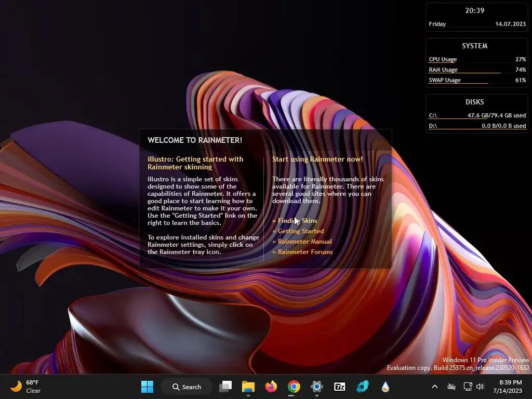
Task: Click the 61% SWAP value
Action: click(x=521, y=80)
